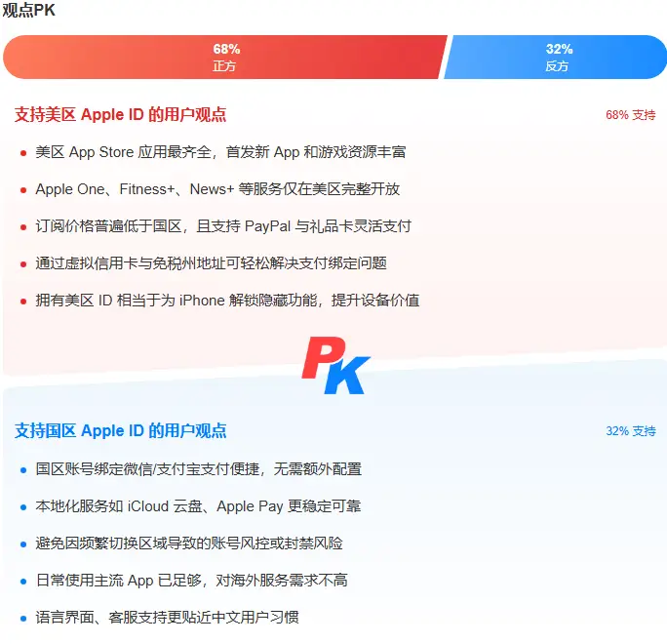Click the red 68% 正方 vote bar
The image size is (667, 644).
click(224, 57)
